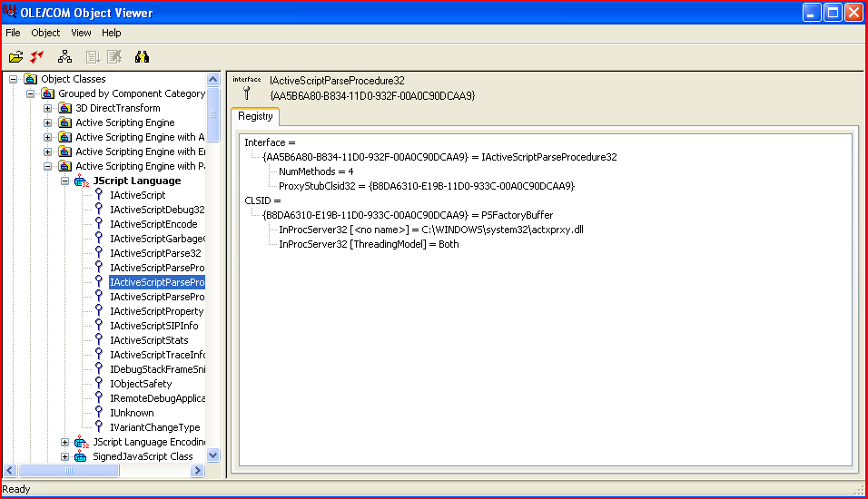Screen dimensions: 868x499
Task: Click the interface icon next to IActiveScriptProperty
Action: click(x=99, y=310)
